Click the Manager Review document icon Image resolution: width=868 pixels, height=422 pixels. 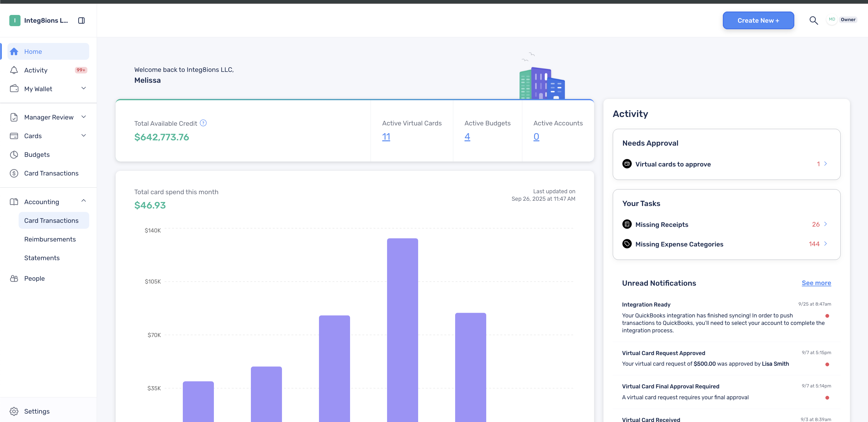tap(14, 117)
